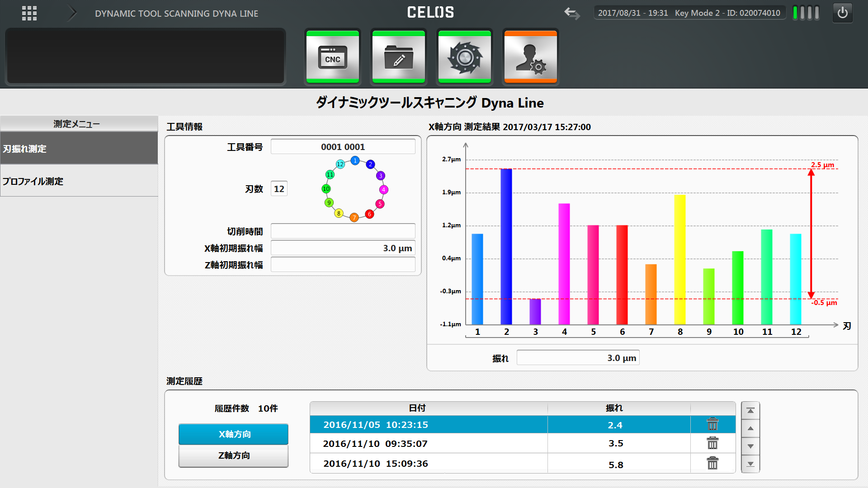
Task: Open the user settings app tile
Action: pyautogui.click(x=531, y=57)
